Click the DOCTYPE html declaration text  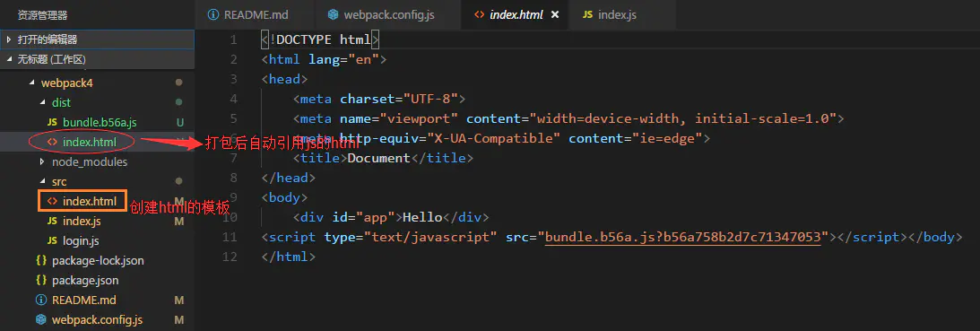pos(321,39)
